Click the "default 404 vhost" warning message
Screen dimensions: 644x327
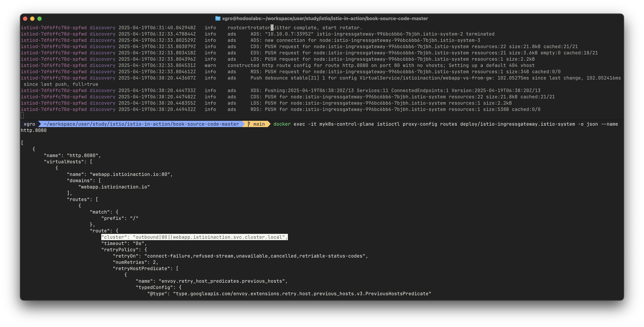click(x=381, y=65)
